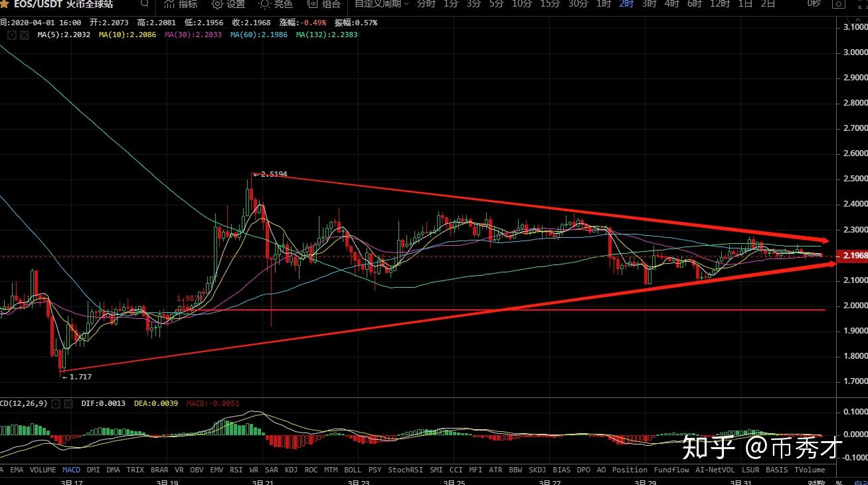868x485 pixels.
Task: Show the BBW indicator
Action: (515, 470)
